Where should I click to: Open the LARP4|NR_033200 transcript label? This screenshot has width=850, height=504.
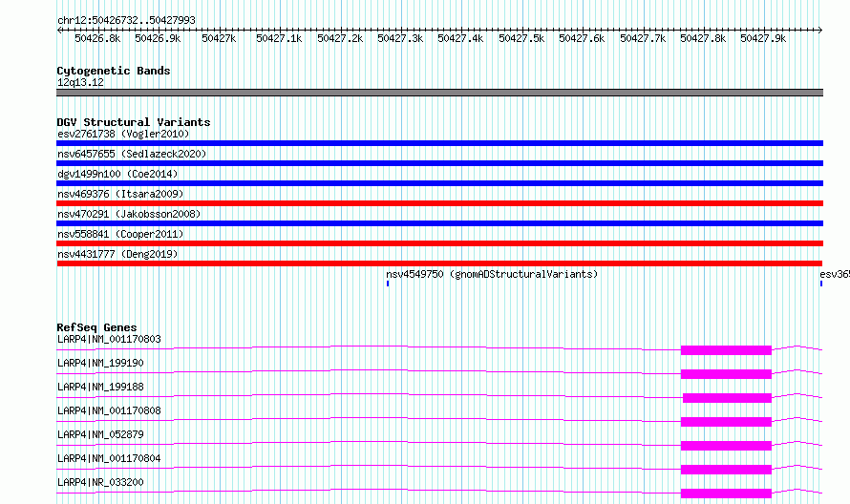click(100, 482)
